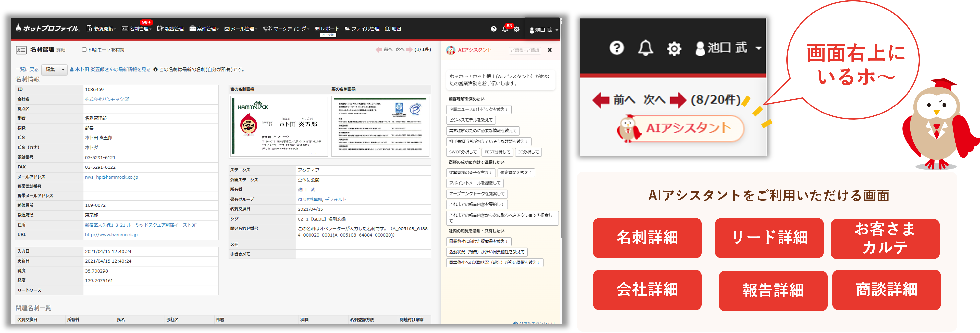Viewport: 980px width, 333px height.
Task: Click the email address nws_hp@hammock.co.jp
Action: tap(111, 177)
